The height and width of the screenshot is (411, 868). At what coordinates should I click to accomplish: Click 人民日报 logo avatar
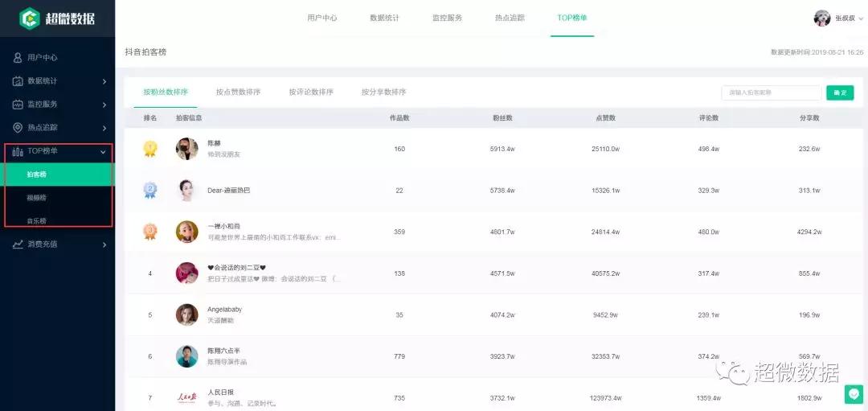(187, 397)
